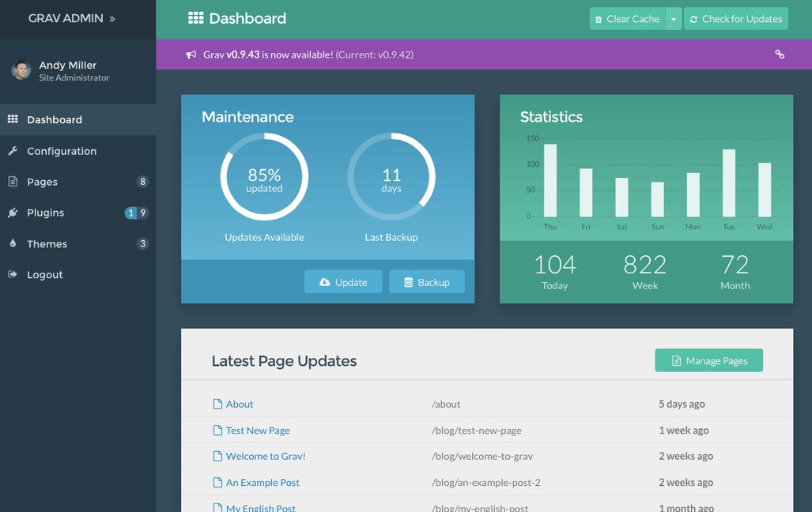This screenshot has height=512, width=812.
Task: Click the megaphone icon on update banner
Action: point(190,55)
